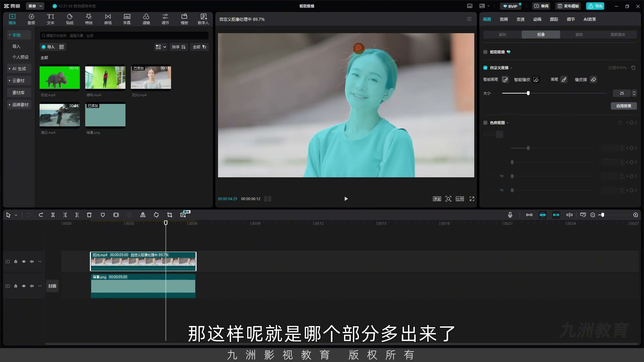Viewport: 644px width, 362px height.
Task: Delete the selected clip with trash icon
Action: tap(89, 215)
